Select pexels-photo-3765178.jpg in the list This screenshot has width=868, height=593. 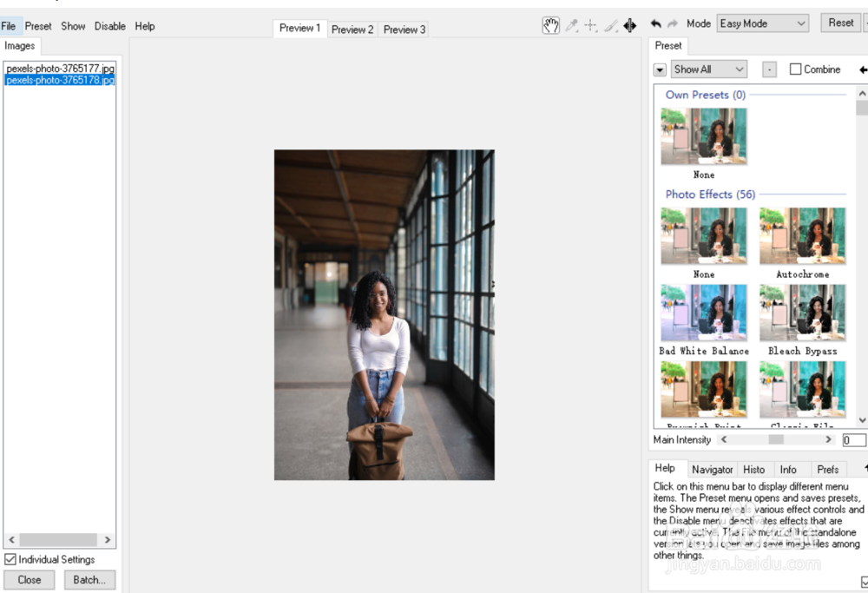(61, 80)
